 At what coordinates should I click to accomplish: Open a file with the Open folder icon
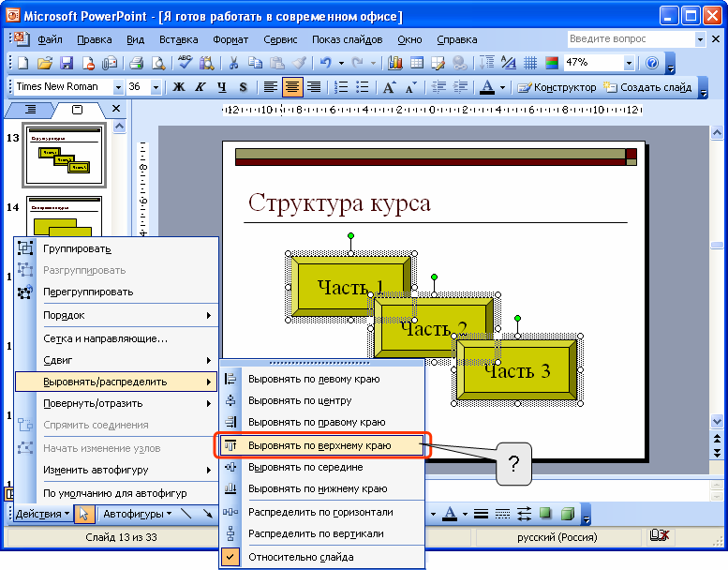click(45, 63)
